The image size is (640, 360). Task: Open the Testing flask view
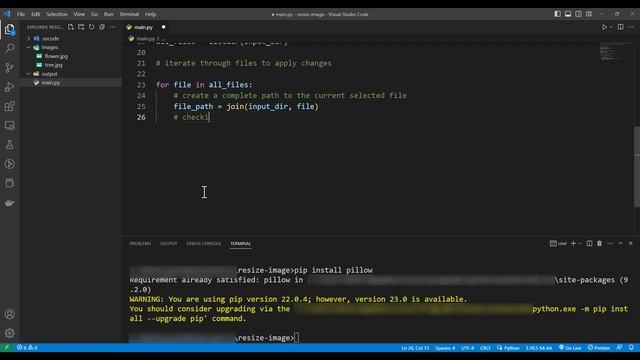[9, 144]
